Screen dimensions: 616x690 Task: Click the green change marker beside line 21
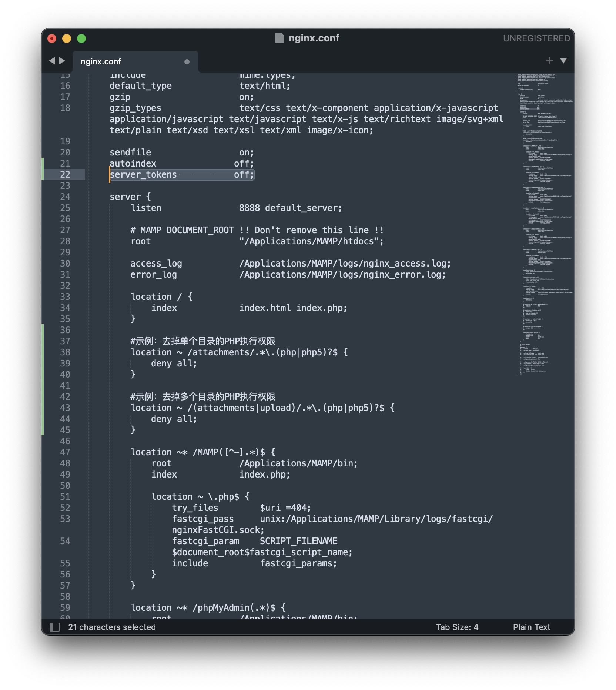44,163
